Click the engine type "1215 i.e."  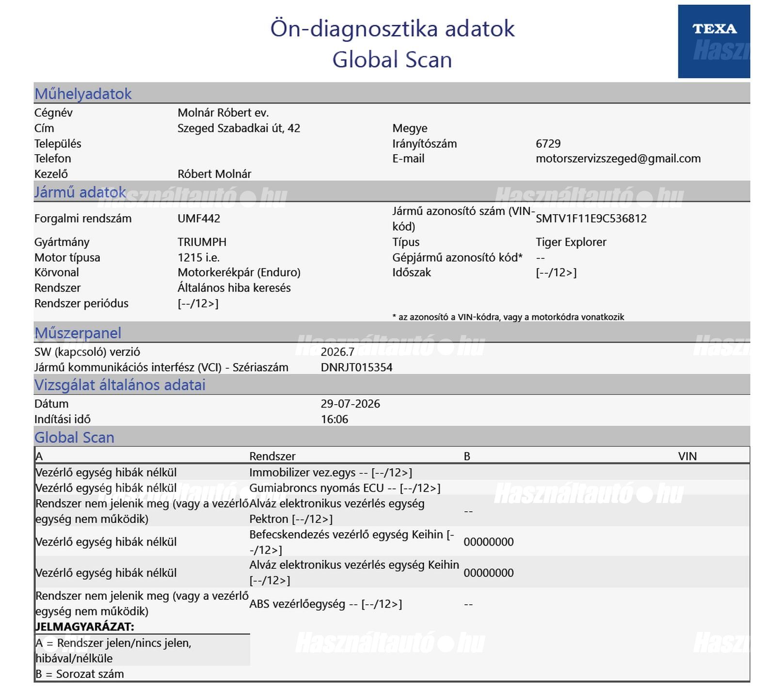point(199,258)
